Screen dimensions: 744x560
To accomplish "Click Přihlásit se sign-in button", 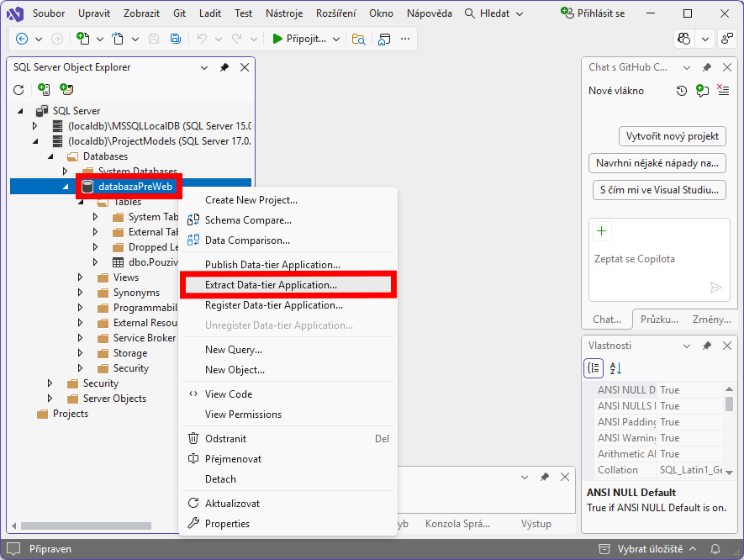I will pyautogui.click(x=594, y=13).
